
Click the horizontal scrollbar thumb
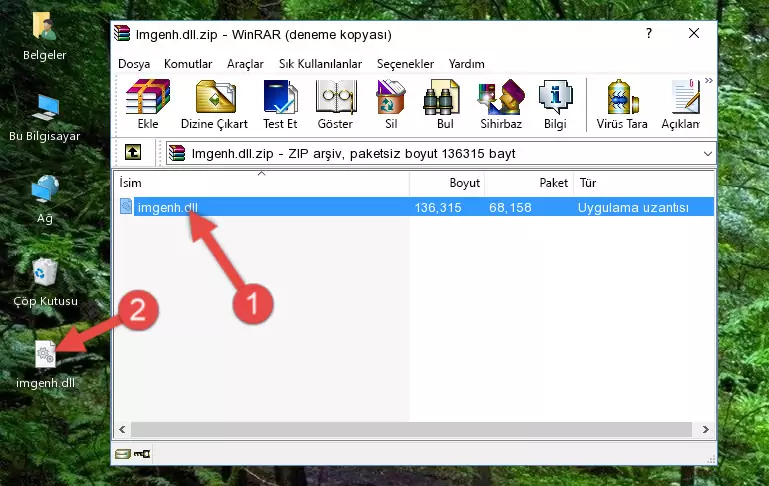click(411, 430)
